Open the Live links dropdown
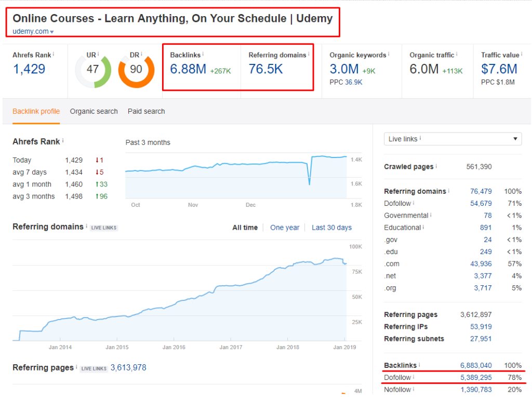Image resolution: width=532 pixels, height=397 pixels. [x=452, y=139]
